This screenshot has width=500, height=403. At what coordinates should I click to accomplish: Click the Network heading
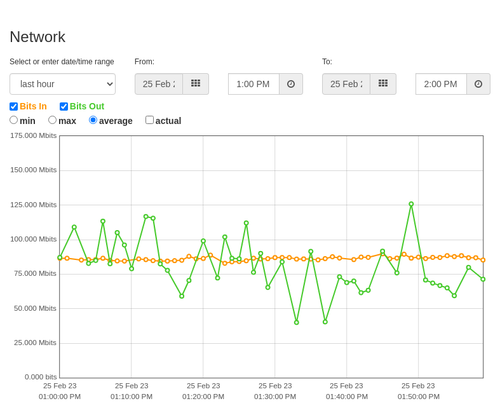[37, 37]
